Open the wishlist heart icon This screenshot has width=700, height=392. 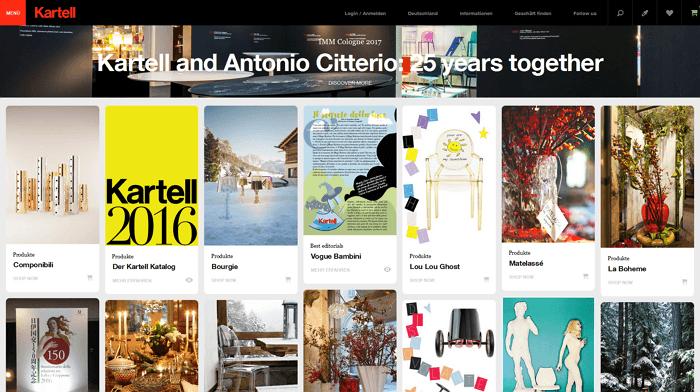pyautogui.click(x=669, y=13)
